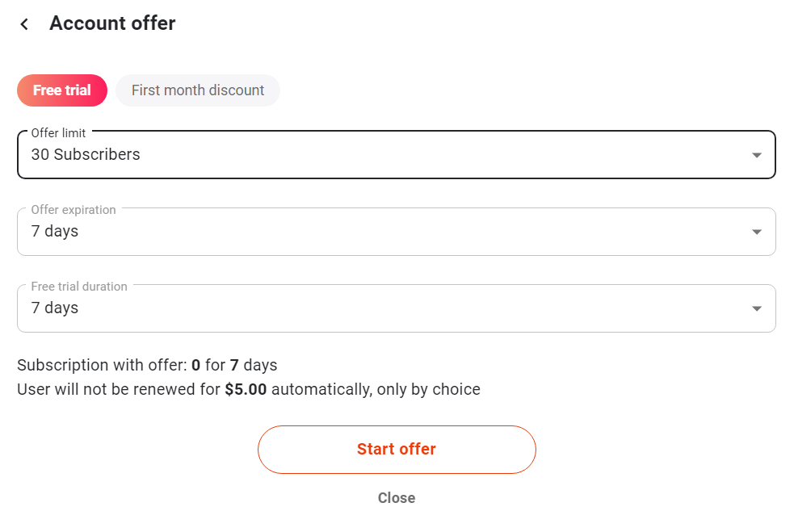The width and height of the screenshot is (794, 532).
Task: Click the Close link below Start offer
Action: [x=397, y=498]
